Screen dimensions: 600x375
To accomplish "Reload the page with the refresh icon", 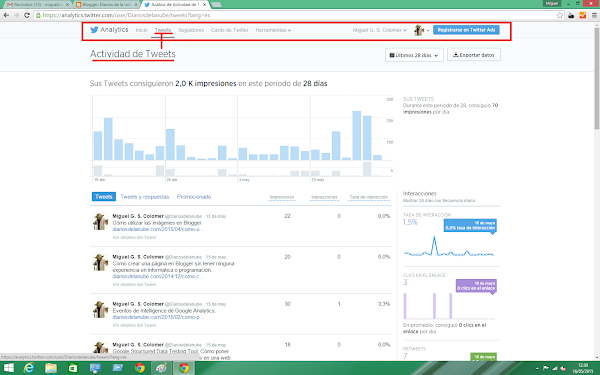I will coord(27,15).
